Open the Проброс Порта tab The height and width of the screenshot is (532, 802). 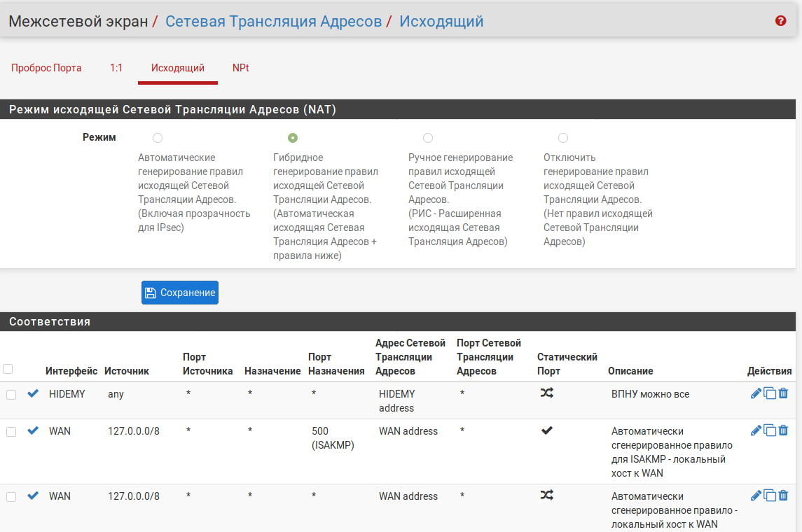coord(46,68)
